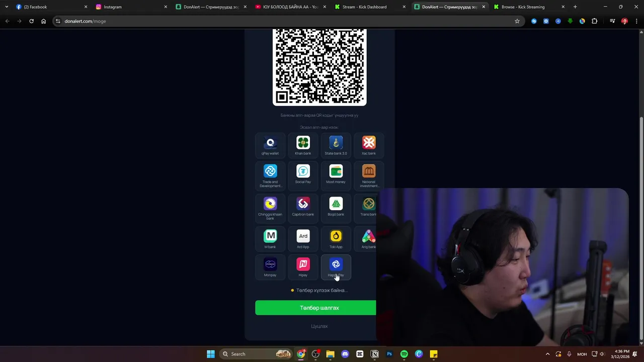The height and width of the screenshot is (362, 644).
Task: Click the payment QR code image
Action: pos(319,67)
